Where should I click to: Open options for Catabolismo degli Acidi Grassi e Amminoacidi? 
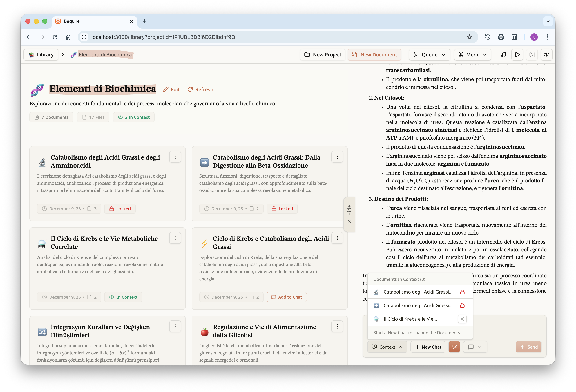click(175, 157)
